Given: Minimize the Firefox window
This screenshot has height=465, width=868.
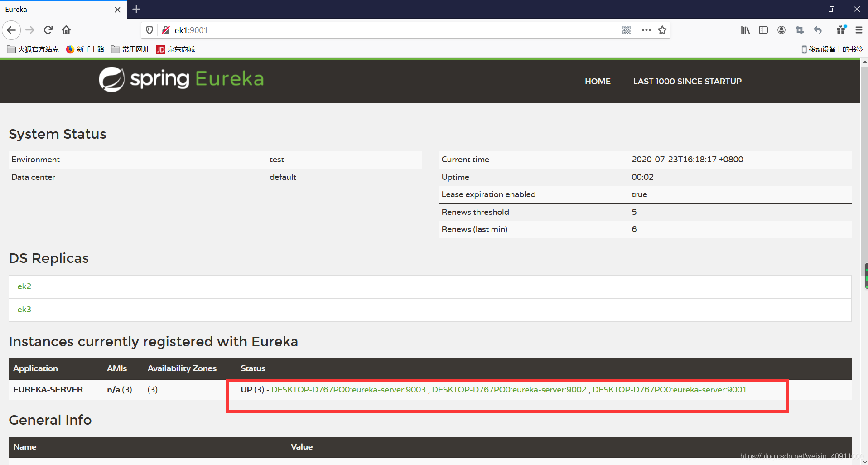Looking at the screenshot, I should point(805,9).
